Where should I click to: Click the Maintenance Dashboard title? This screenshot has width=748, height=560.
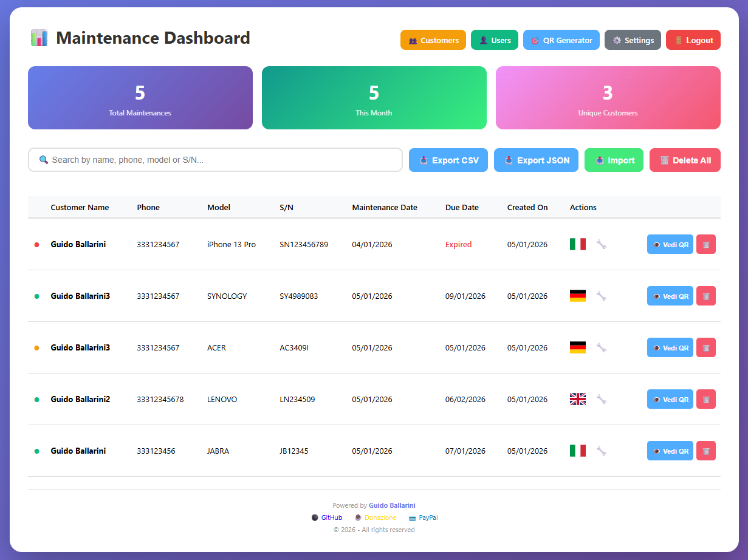(x=153, y=38)
